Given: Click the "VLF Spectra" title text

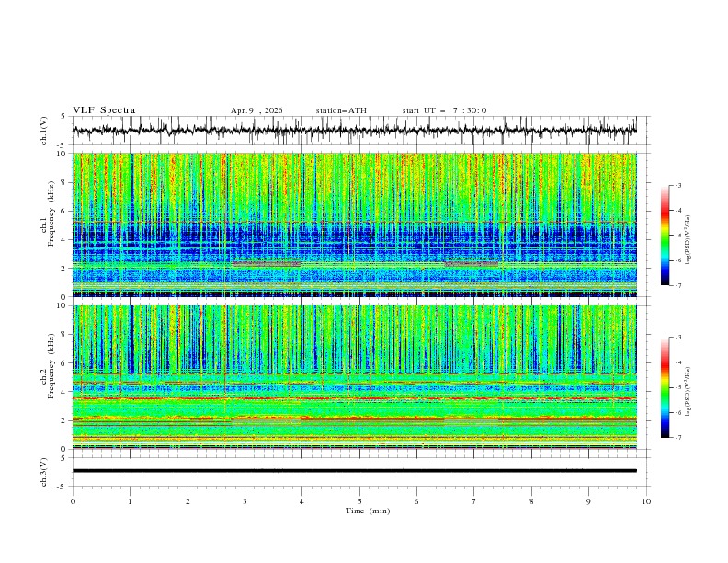Looking at the screenshot, I should click(104, 110).
